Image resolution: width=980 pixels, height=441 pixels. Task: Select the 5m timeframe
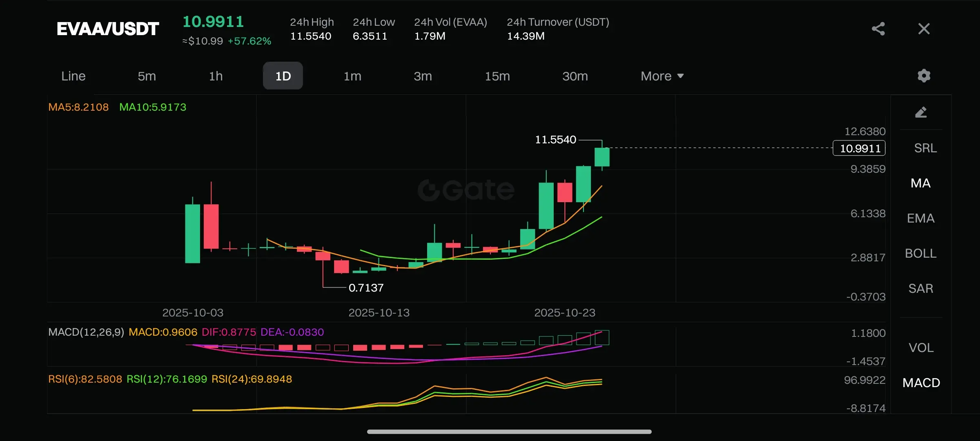[x=147, y=76]
